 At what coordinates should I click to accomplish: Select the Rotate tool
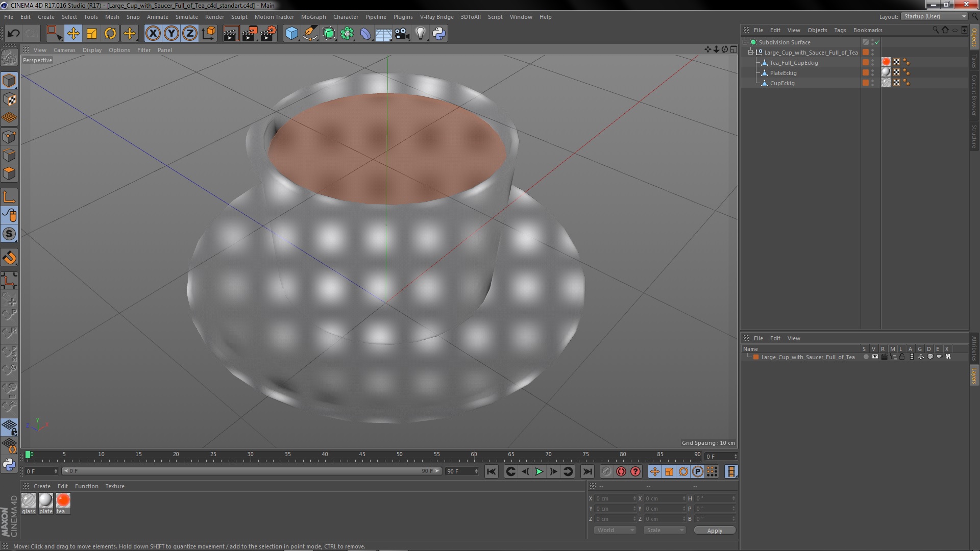point(110,34)
